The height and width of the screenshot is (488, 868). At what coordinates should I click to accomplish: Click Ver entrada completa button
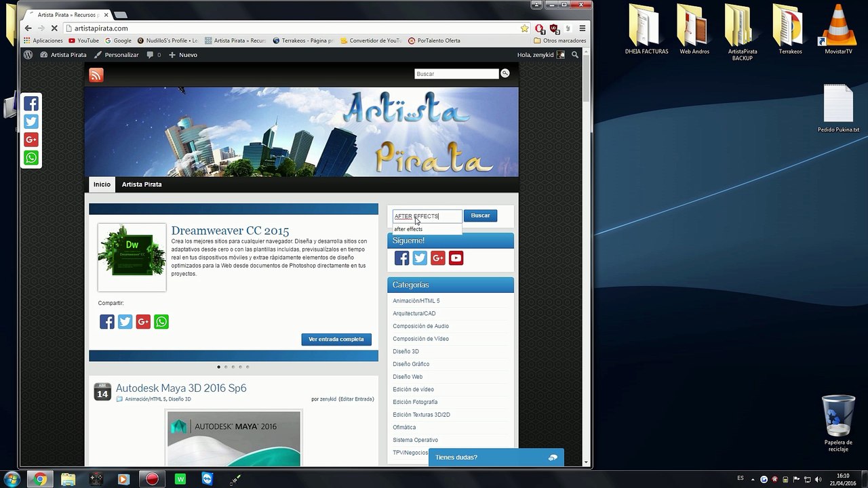point(336,339)
